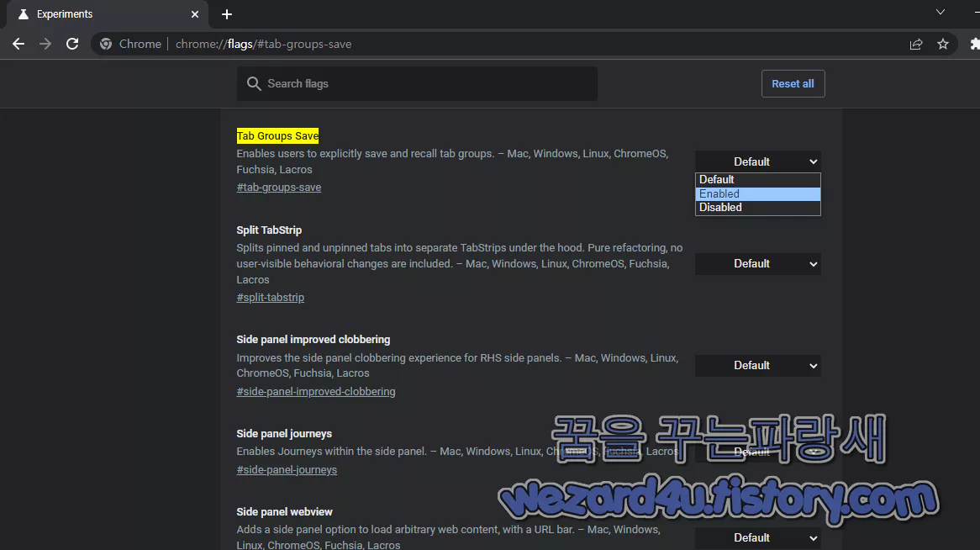The width and height of the screenshot is (980, 550).
Task: Open Side panel webview dropdown
Action: point(757,537)
